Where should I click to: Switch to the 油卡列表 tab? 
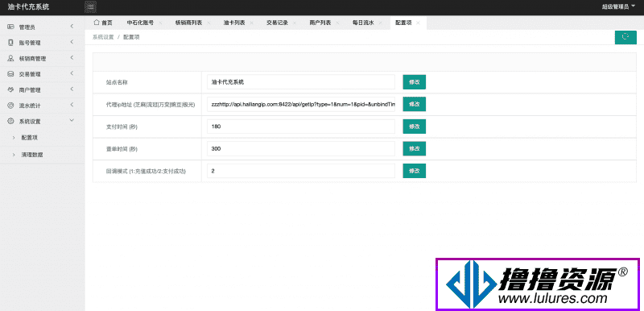tap(234, 23)
